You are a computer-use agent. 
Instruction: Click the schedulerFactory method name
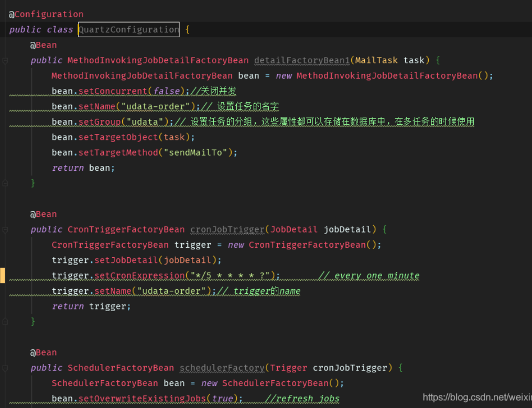click(x=222, y=368)
